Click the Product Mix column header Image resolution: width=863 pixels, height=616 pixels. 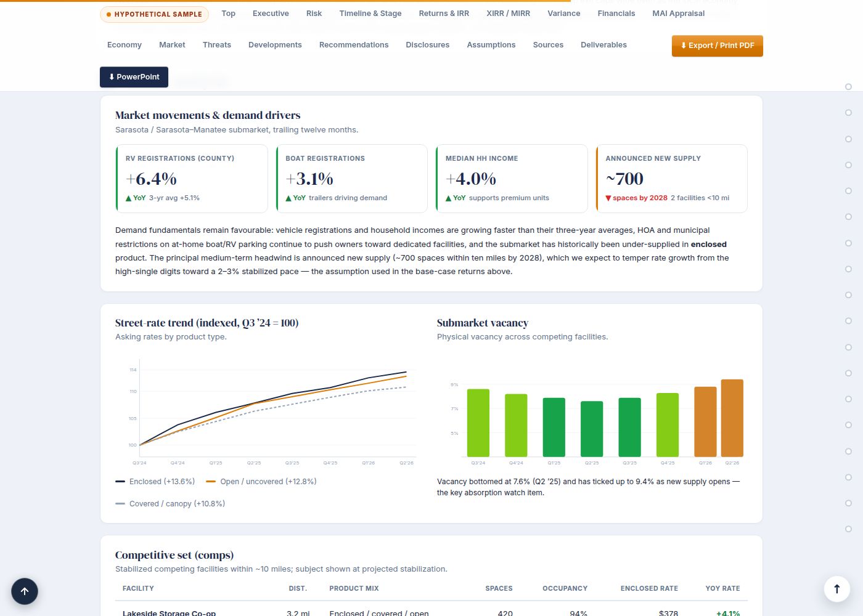click(354, 588)
